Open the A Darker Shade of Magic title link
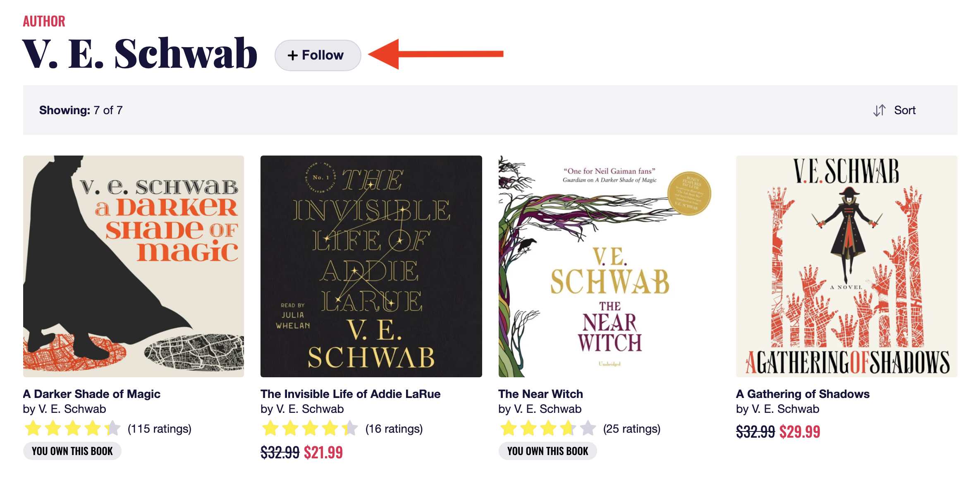This screenshot has height=484, width=980. 91,394
